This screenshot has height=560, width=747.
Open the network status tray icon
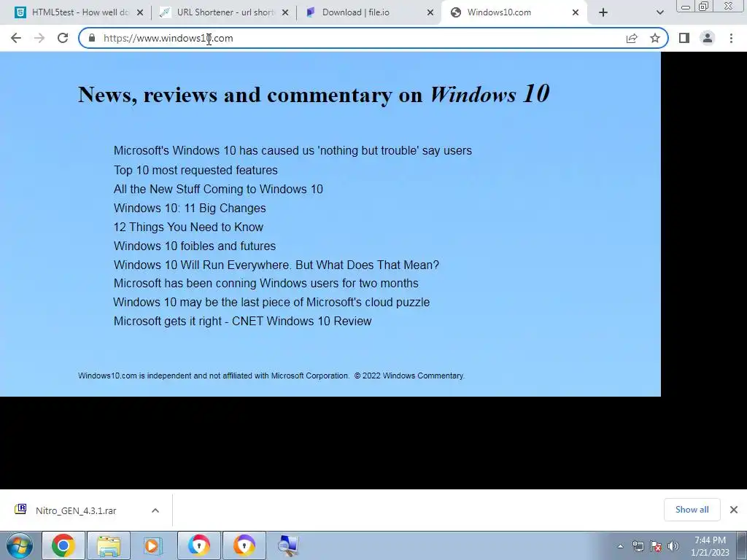(x=638, y=546)
